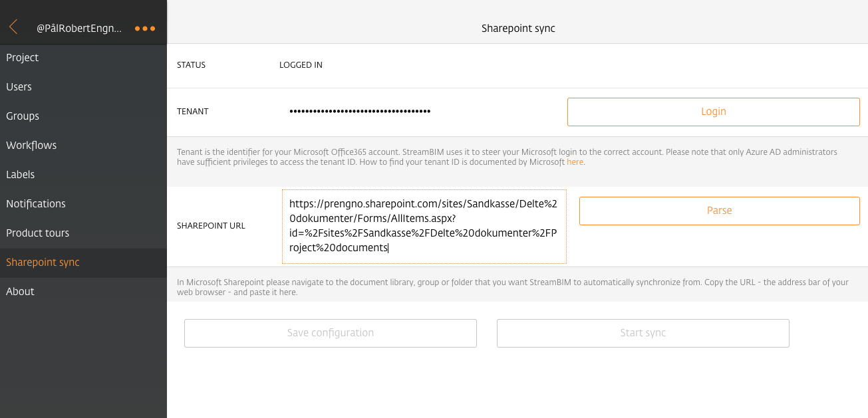Click the Login button
Viewport: 868px width, 418px height.
(714, 112)
